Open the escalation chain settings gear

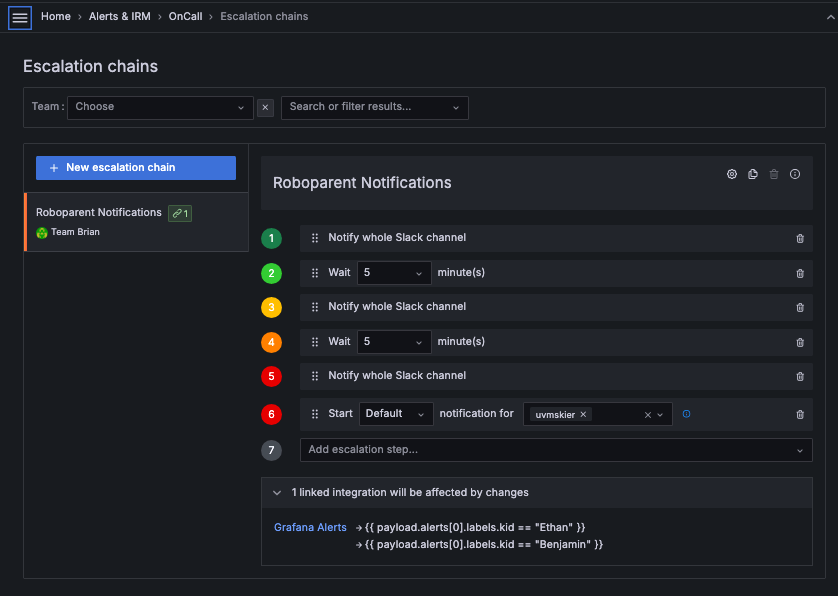point(731,174)
